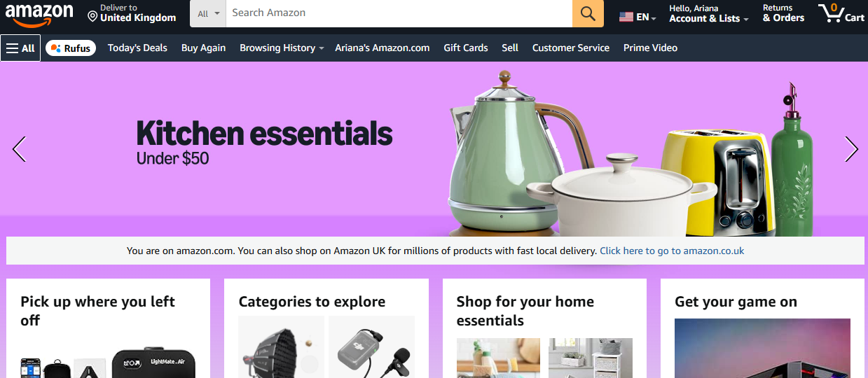
Task: Launch the Rufus assistant
Action: tap(71, 48)
